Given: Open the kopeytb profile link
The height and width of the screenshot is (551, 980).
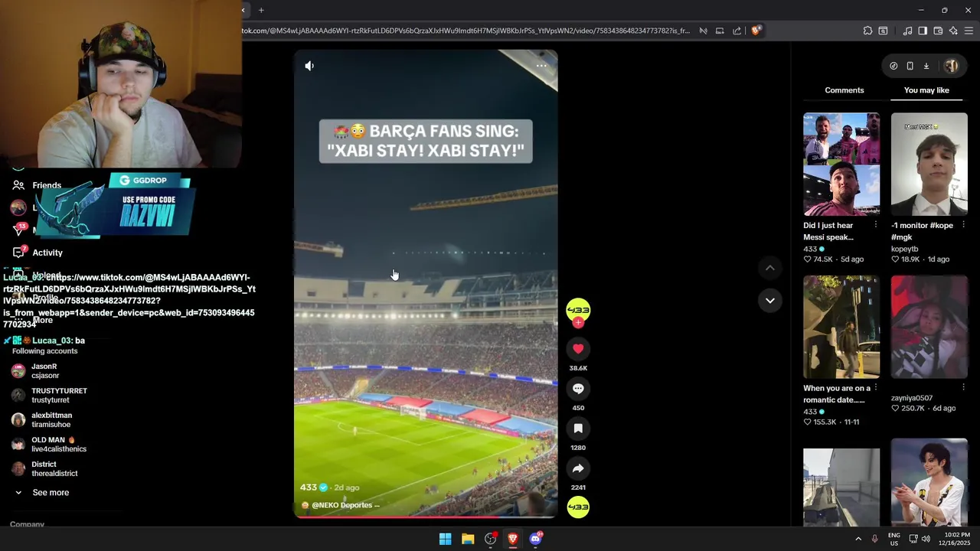Looking at the screenshot, I should 904,249.
